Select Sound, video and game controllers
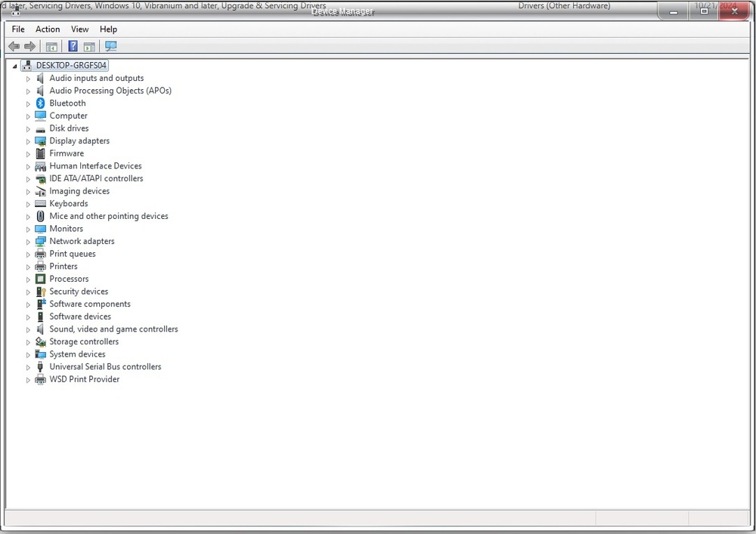 coord(113,329)
